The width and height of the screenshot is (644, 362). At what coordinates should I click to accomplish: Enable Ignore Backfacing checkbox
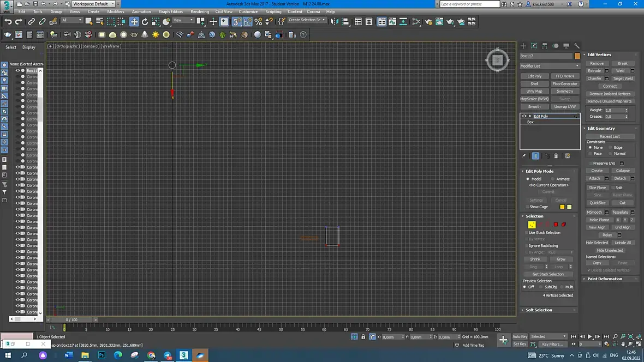(x=527, y=246)
